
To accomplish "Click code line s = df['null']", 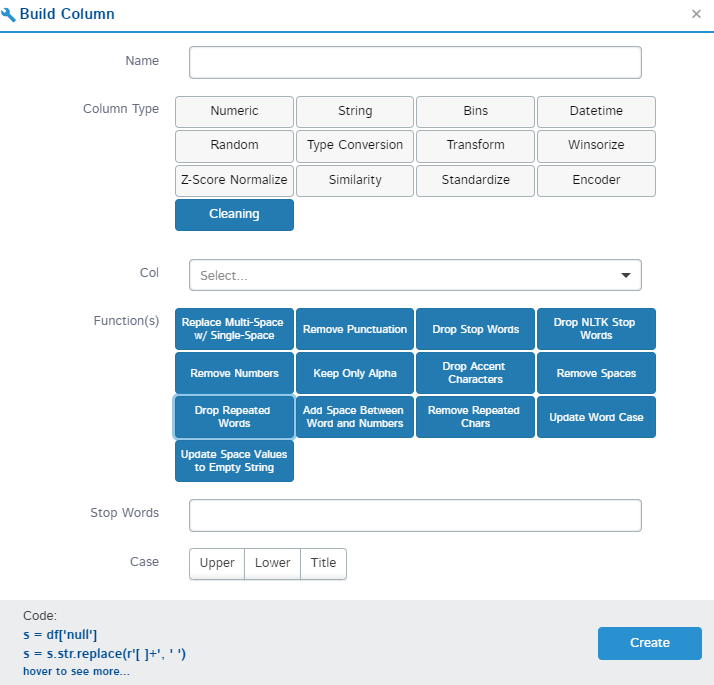I will click(60, 634).
